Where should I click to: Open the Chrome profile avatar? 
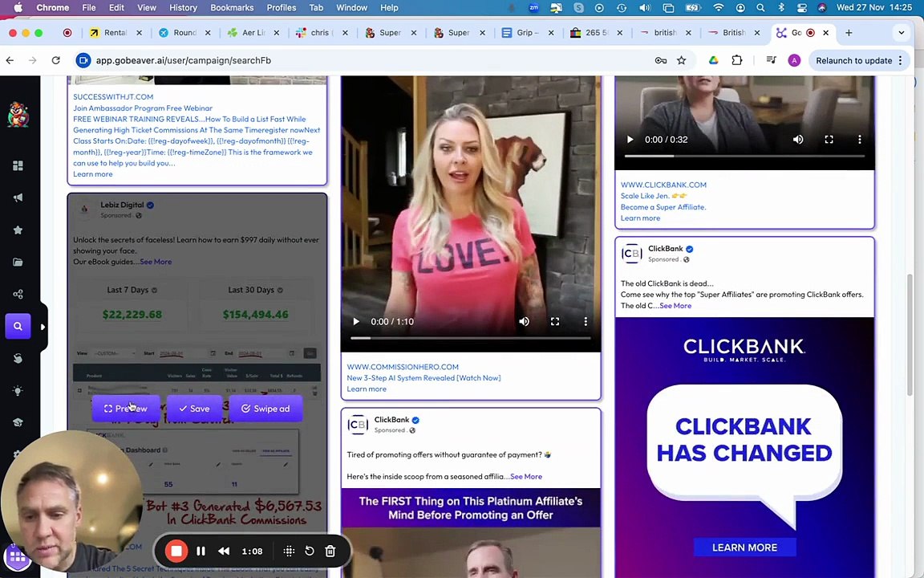point(794,60)
